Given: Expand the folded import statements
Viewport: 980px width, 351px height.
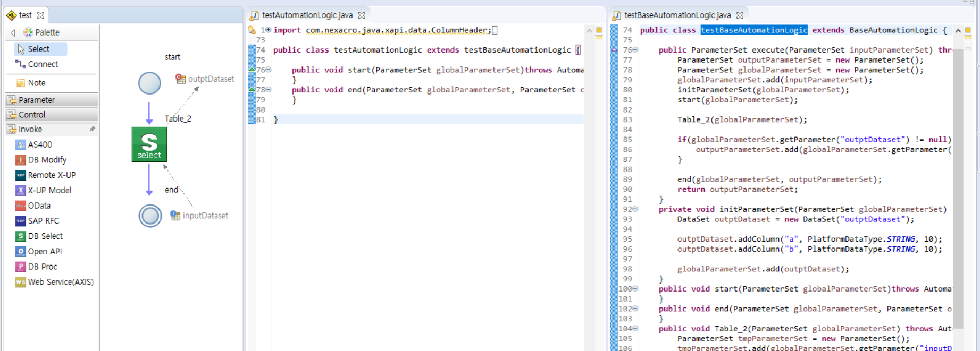Looking at the screenshot, I should tap(269, 30).
